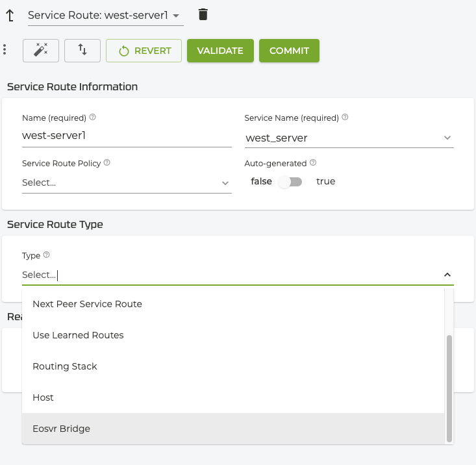The width and height of the screenshot is (476, 465).
Task: Expand the Service Route Policy dropdown
Action: pyautogui.click(x=225, y=183)
